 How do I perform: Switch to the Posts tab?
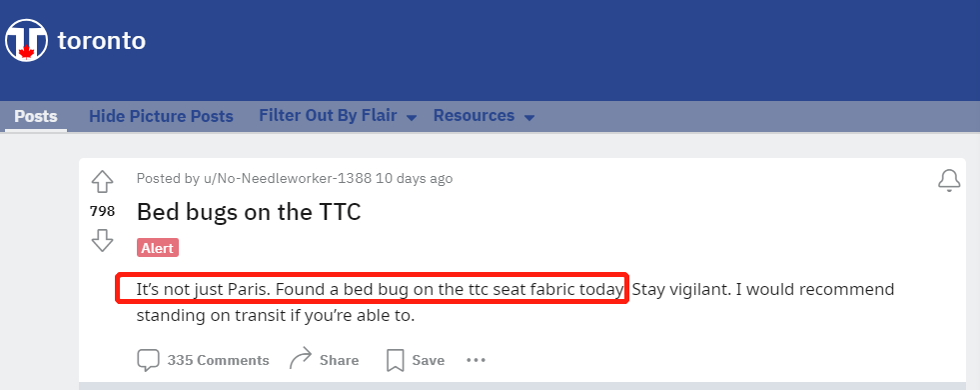(x=36, y=116)
